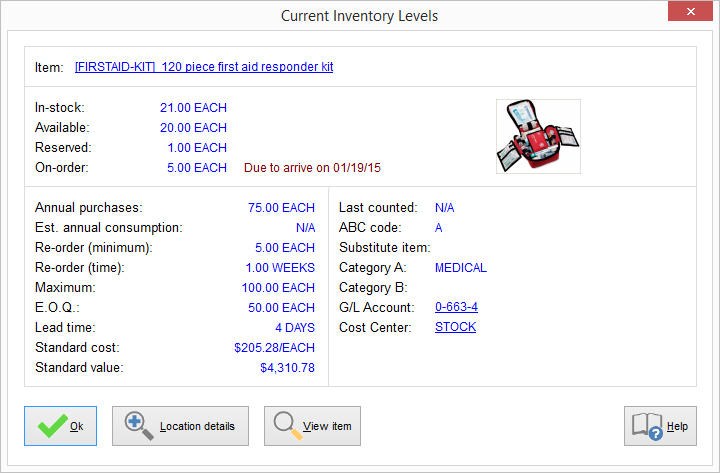Click the ABC code value A

pyautogui.click(x=439, y=228)
